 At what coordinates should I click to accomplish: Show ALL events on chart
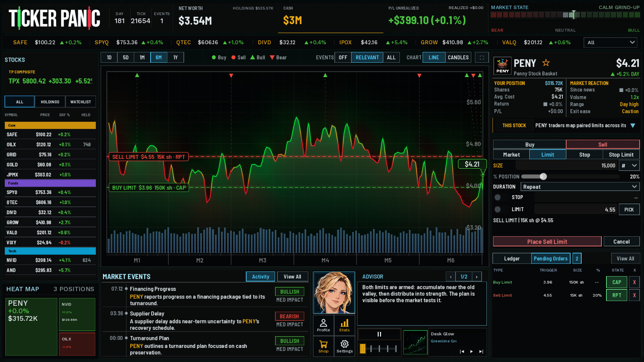[391, 58]
